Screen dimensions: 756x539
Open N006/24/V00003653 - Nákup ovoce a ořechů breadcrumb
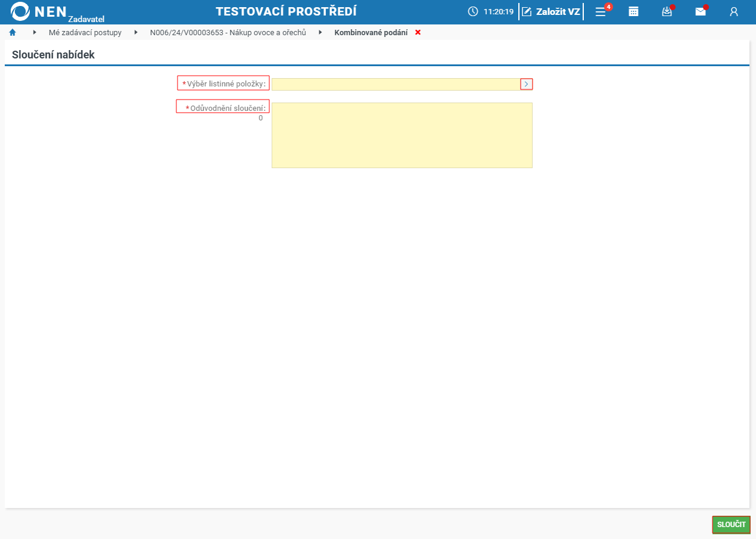click(228, 32)
